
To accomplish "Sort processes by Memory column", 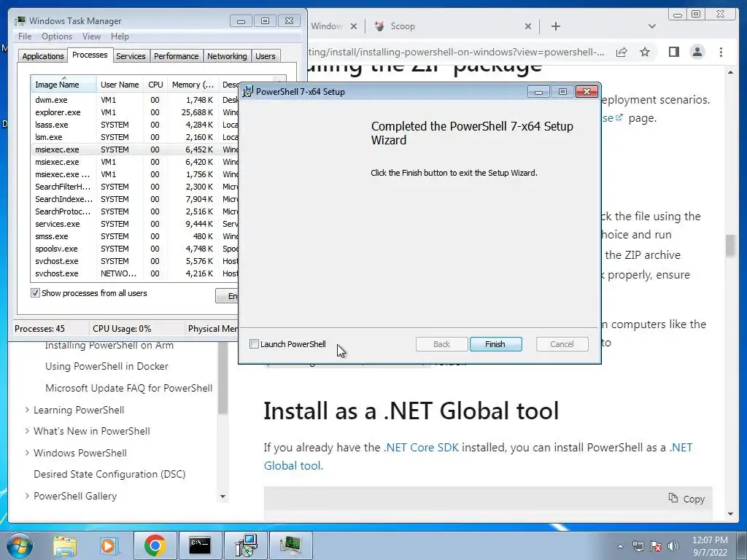I will pos(193,85).
